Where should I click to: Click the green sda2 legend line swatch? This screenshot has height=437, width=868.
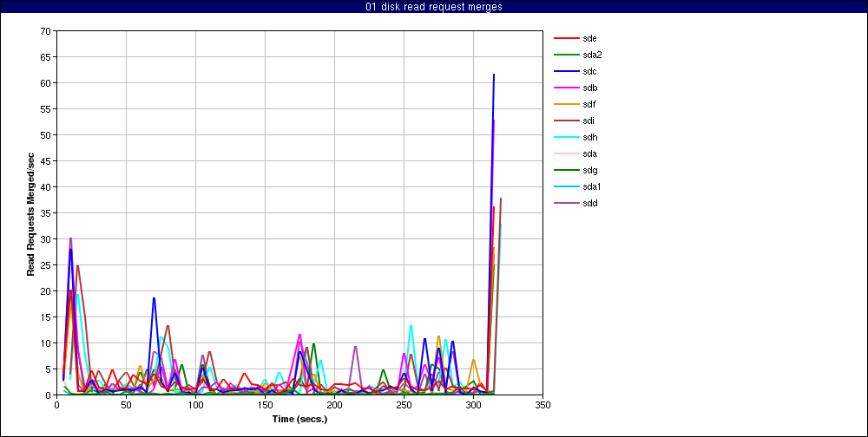(565, 55)
